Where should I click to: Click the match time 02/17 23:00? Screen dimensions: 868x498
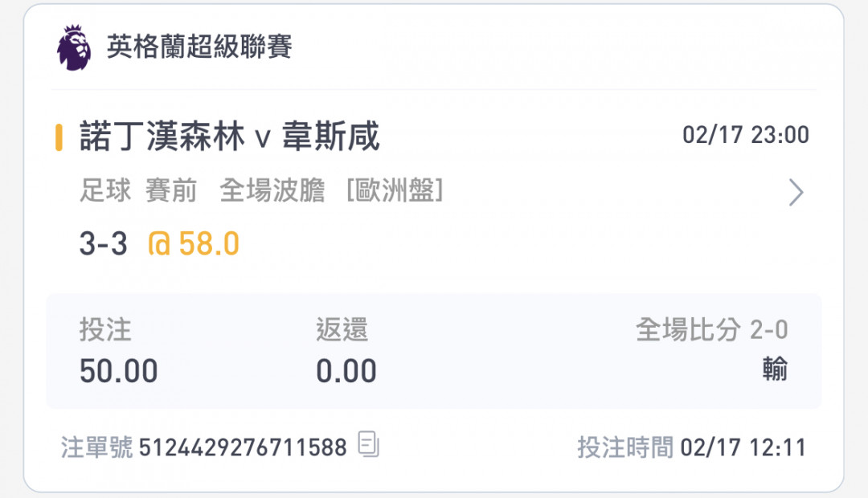[x=746, y=135]
